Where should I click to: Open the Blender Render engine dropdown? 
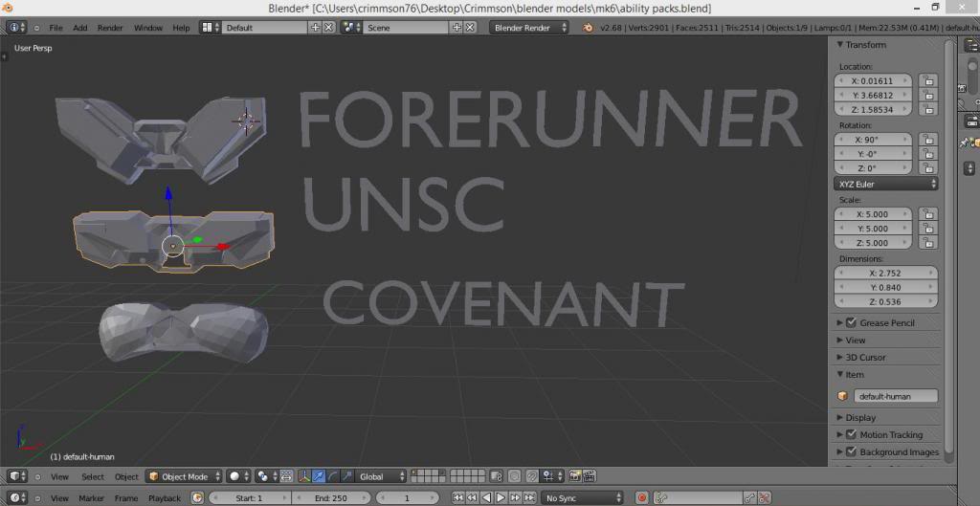click(x=529, y=28)
